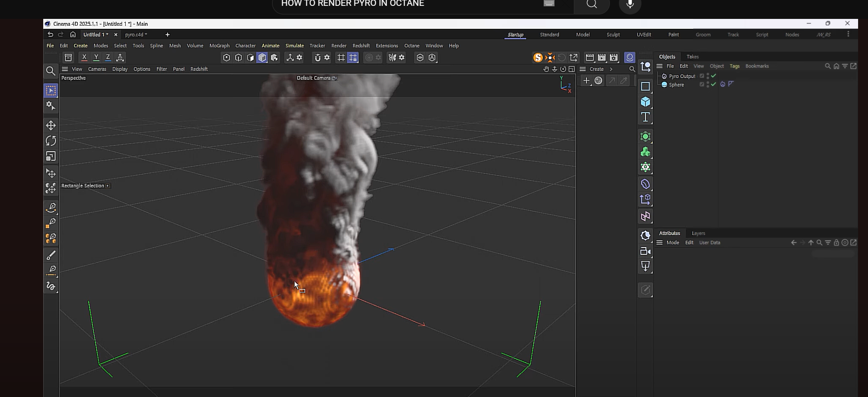
Task: Toggle the coordinate system button
Action: (120, 58)
